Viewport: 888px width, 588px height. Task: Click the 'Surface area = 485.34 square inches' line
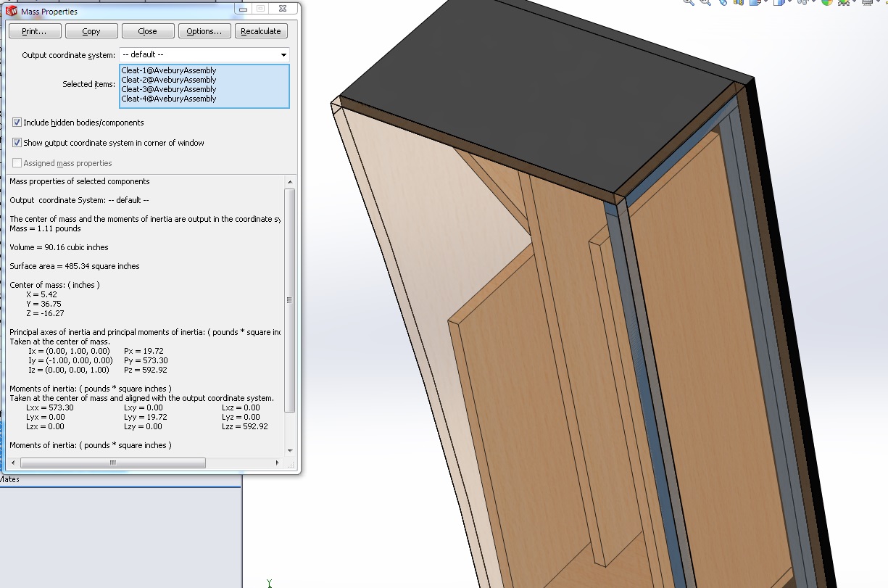(75, 266)
